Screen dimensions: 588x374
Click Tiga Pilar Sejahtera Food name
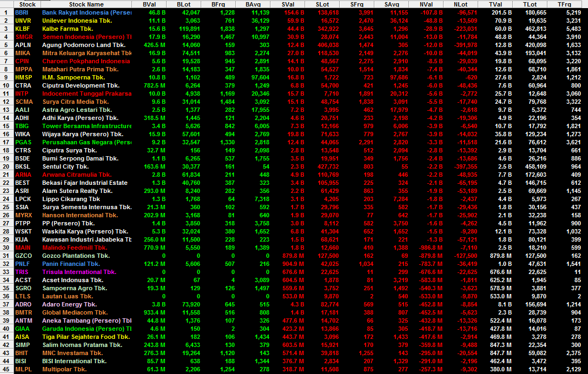[86, 337]
